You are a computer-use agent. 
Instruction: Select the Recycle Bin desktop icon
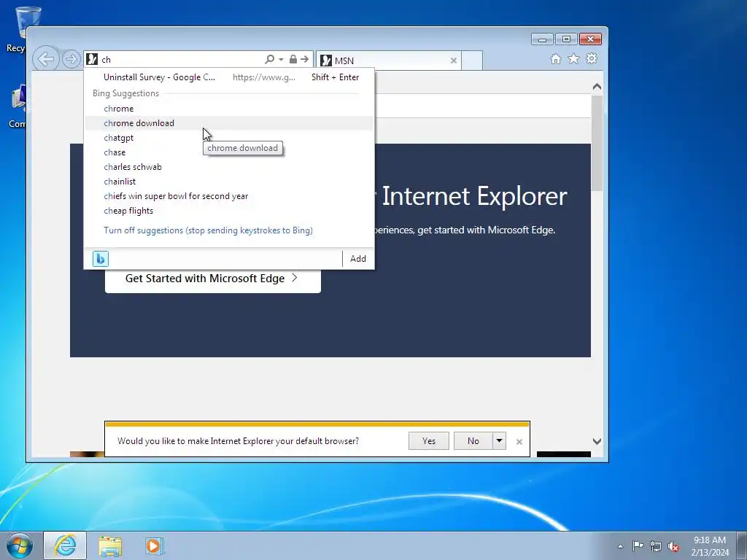click(x=19, y=29)
